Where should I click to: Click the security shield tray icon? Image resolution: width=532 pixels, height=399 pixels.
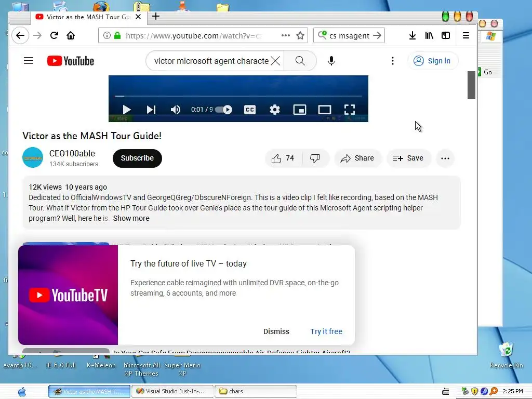click(475, 391)
